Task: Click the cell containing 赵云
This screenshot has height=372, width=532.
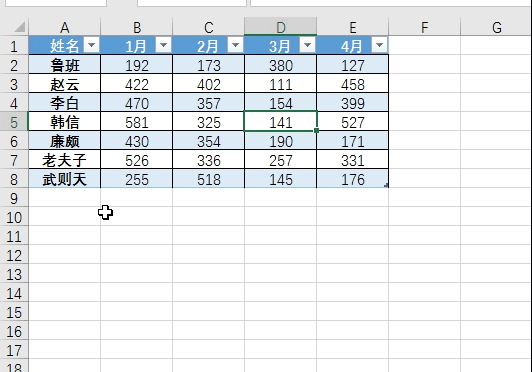Action: click(x=64, y=83)
